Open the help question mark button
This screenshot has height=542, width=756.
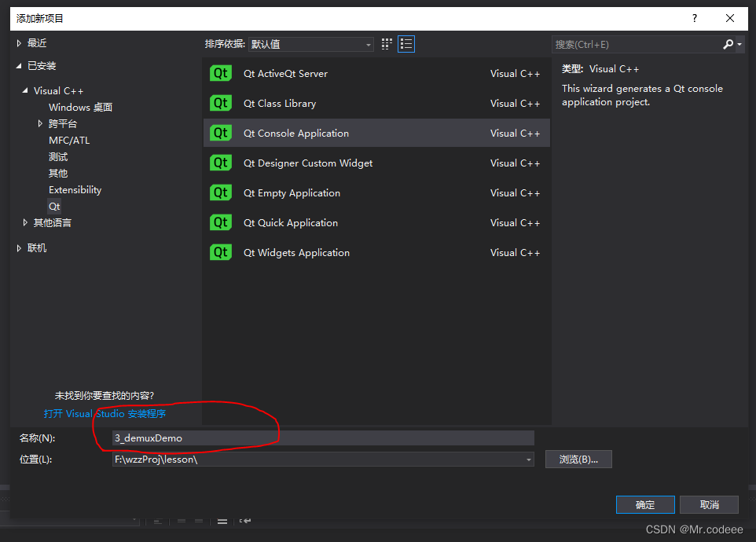[694, 18]
